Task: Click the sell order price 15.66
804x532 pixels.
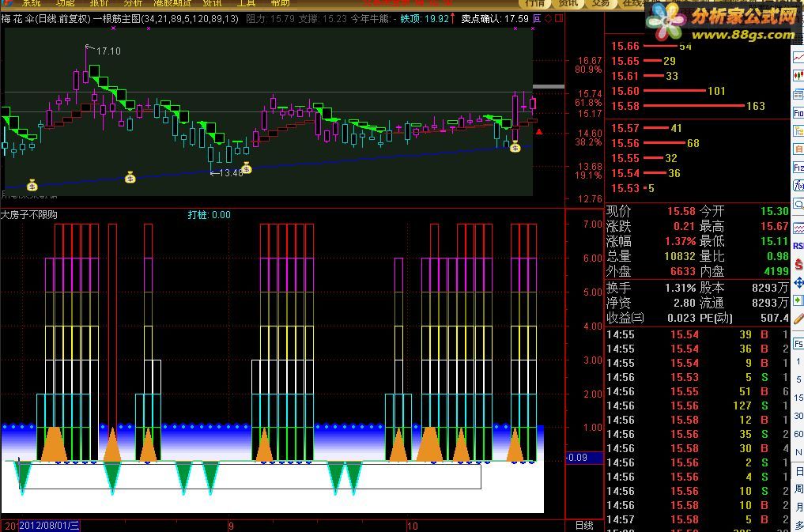Action: coord(625,46)
